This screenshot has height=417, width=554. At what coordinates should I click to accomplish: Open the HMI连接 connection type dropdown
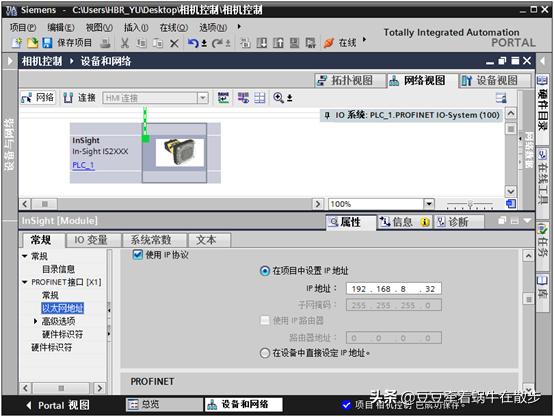[203, 98]
